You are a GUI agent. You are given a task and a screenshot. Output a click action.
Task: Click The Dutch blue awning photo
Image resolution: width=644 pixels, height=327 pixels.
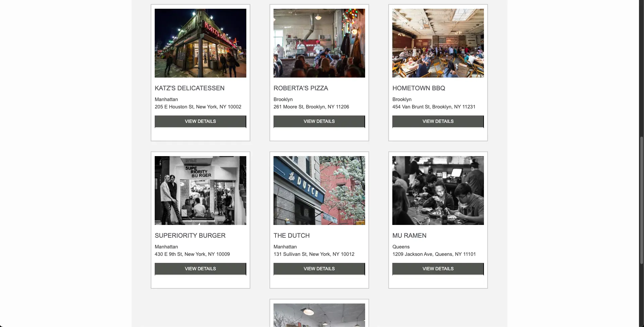pos(319,190)
